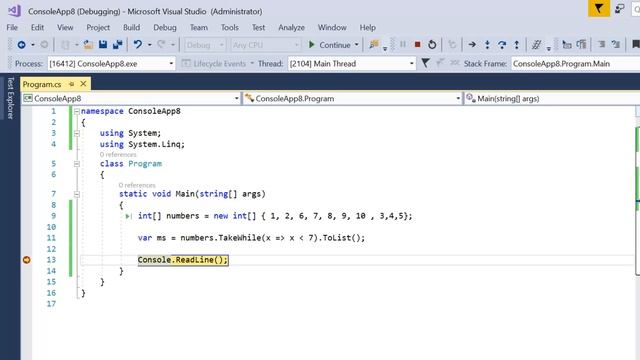The width and height of the screenshot is (640, 360).
Task: Click the Navigate Backward arrow icon
Action: click(x=21, y=45)
